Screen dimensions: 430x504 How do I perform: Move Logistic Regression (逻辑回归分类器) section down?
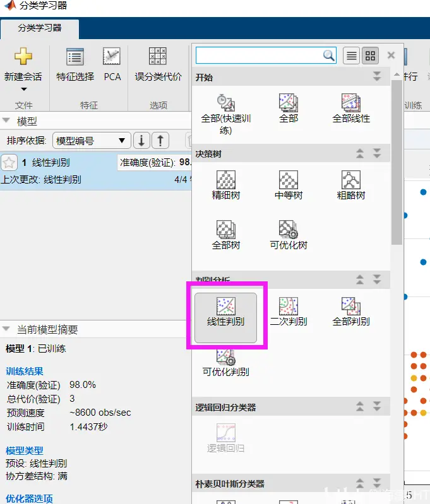[x=377, y=406]
